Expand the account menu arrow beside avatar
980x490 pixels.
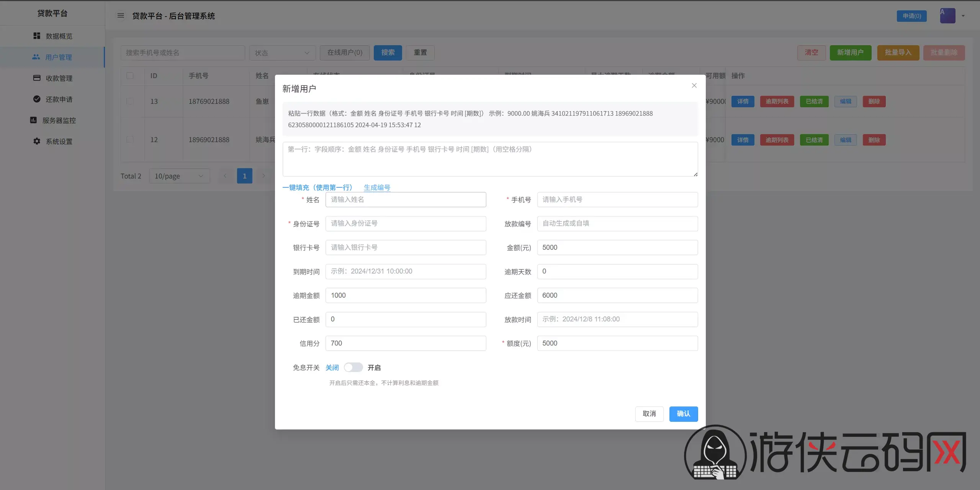(963, 16)
